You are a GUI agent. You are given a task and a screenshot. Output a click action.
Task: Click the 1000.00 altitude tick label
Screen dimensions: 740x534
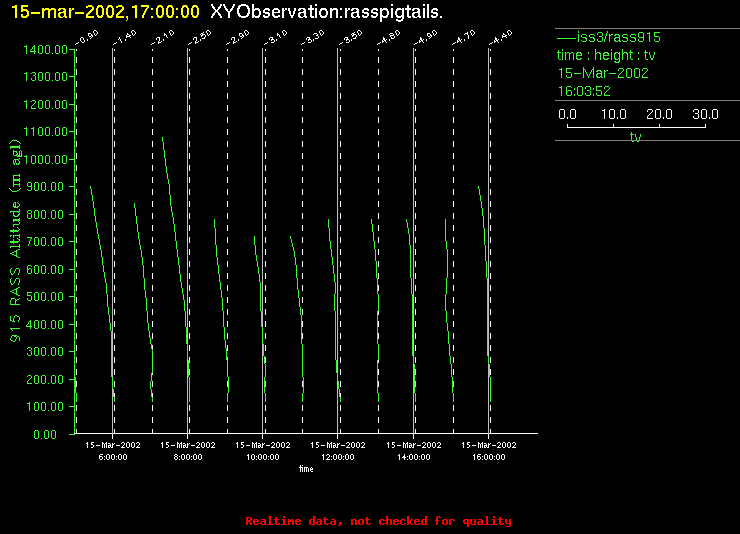pyautogui.click(x=45, y=159)
